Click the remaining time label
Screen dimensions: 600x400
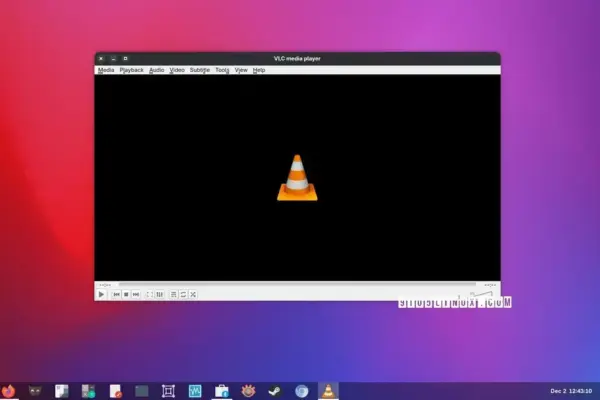click(490, 285)
